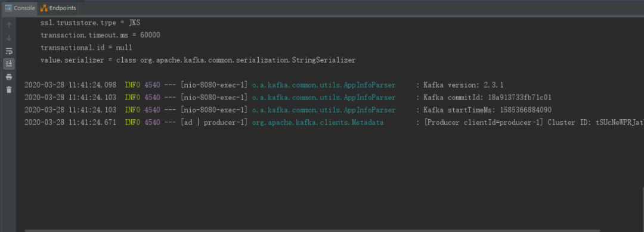The image size is (644, 232).
Task: Click the 'transaction.timeout.ms = 60000' line
Action: (x=100, y=35)
